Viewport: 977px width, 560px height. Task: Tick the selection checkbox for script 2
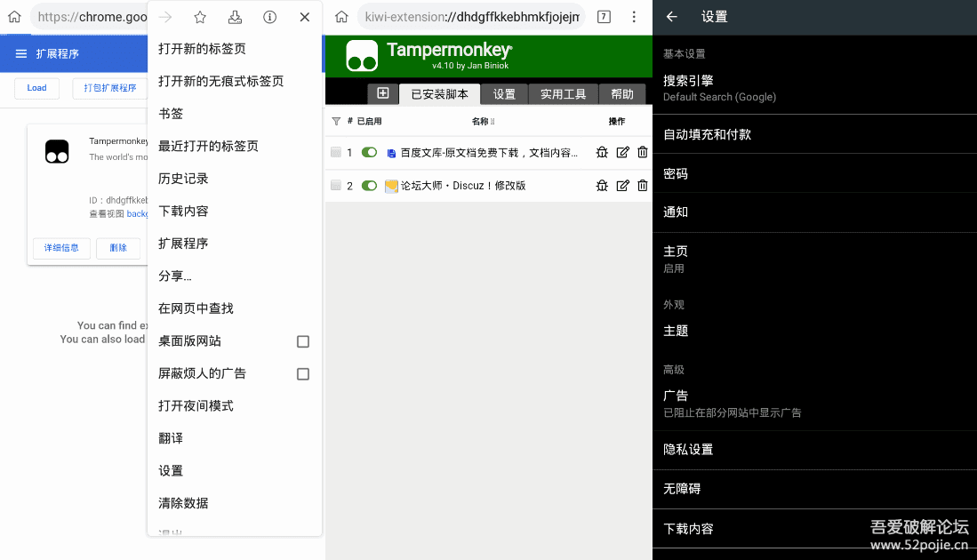(336, 185)
